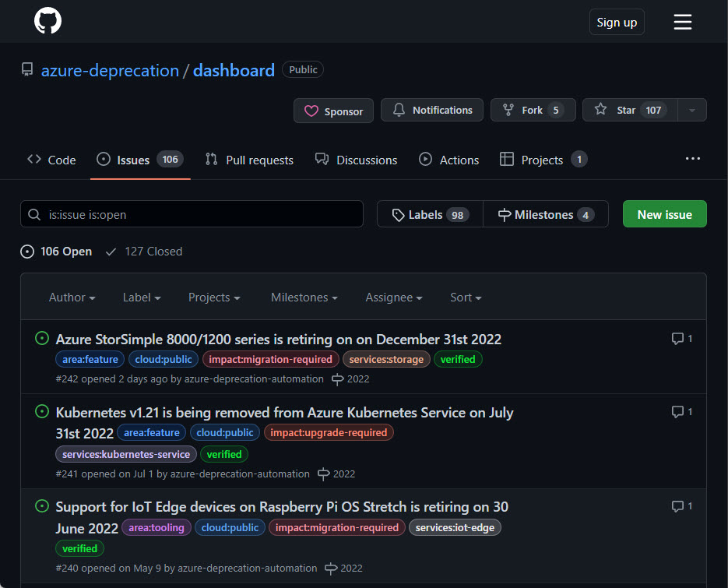Open the hamburger navigation menu

pyautogui.click(x=683, y=22)
